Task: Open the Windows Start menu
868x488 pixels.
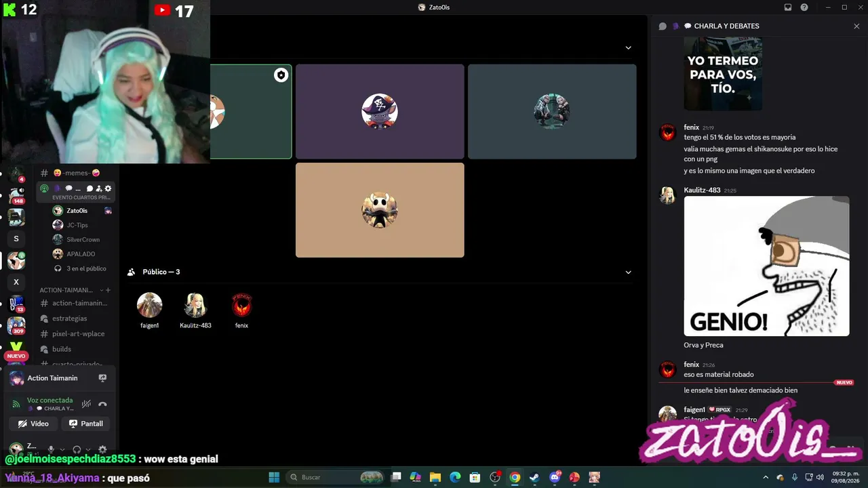Action: click(x=274, y=477)
